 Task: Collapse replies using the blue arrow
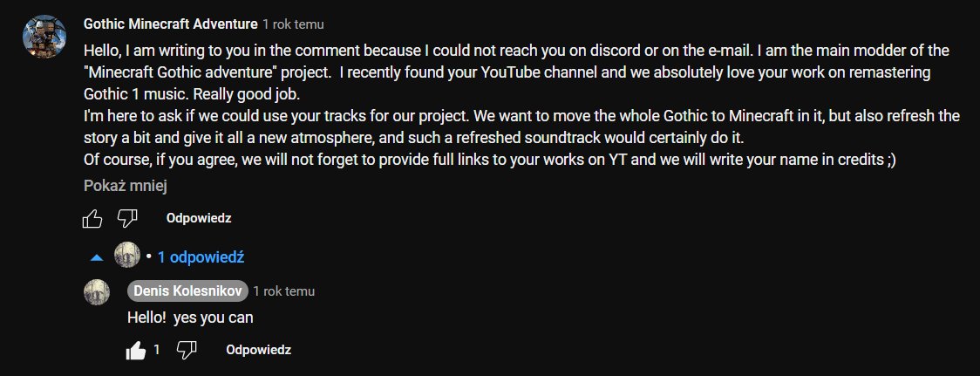[x=97, y=257]
